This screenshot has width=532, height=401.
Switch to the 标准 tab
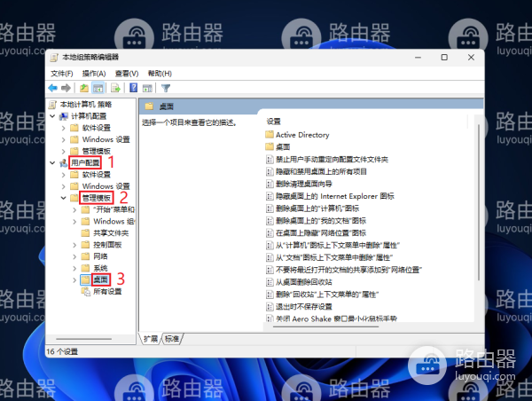coord(172,339)
